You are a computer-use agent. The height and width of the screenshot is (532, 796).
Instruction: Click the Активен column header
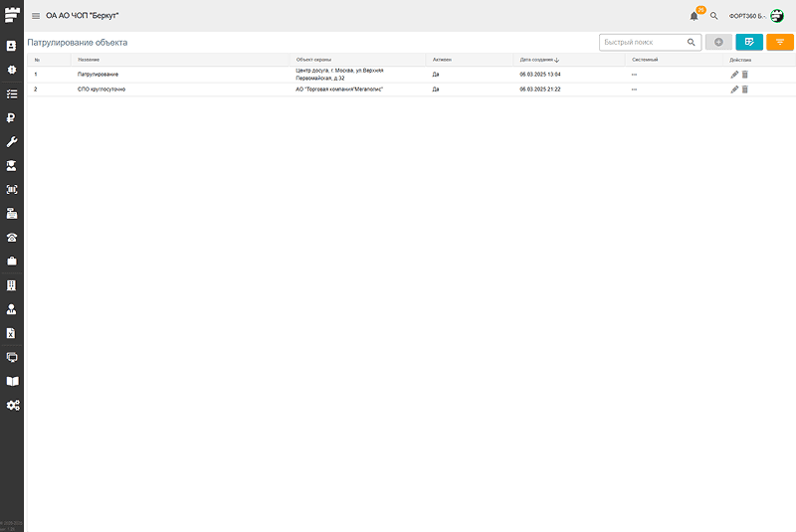point(442,60)
